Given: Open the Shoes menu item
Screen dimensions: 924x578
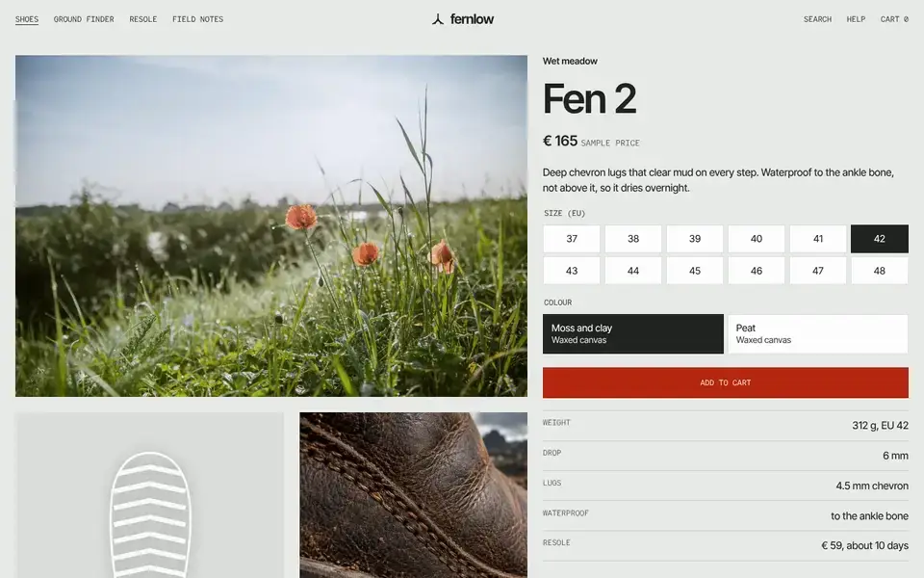Looking at the screenshot, I should point(27,19).
